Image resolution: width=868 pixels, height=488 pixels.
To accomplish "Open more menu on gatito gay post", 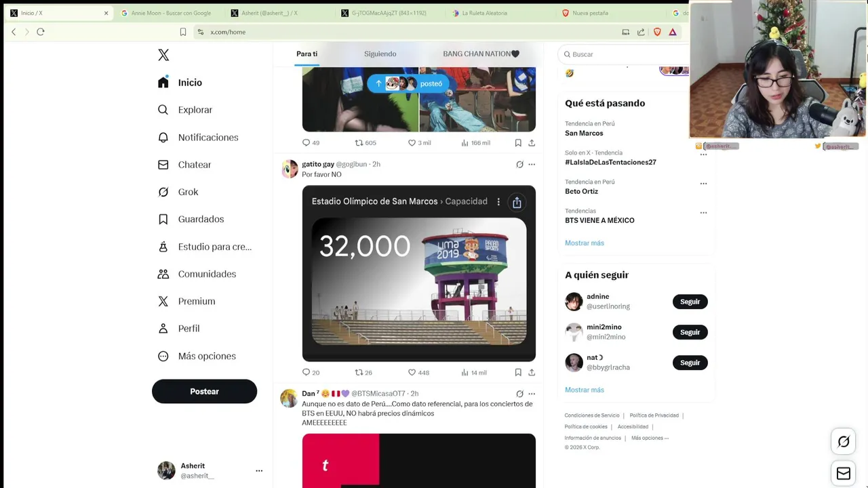I will 532,164.
